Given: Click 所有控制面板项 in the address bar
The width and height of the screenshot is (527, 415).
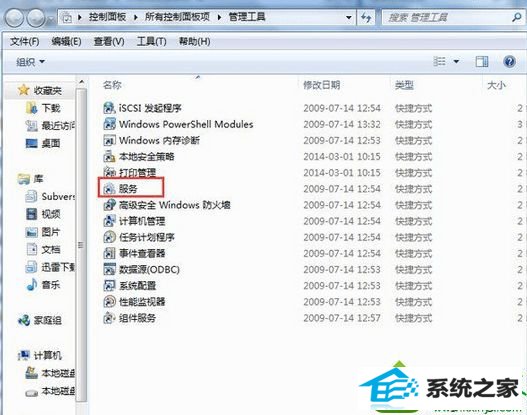Looking at the screenshot, I should tap(177, 17).
